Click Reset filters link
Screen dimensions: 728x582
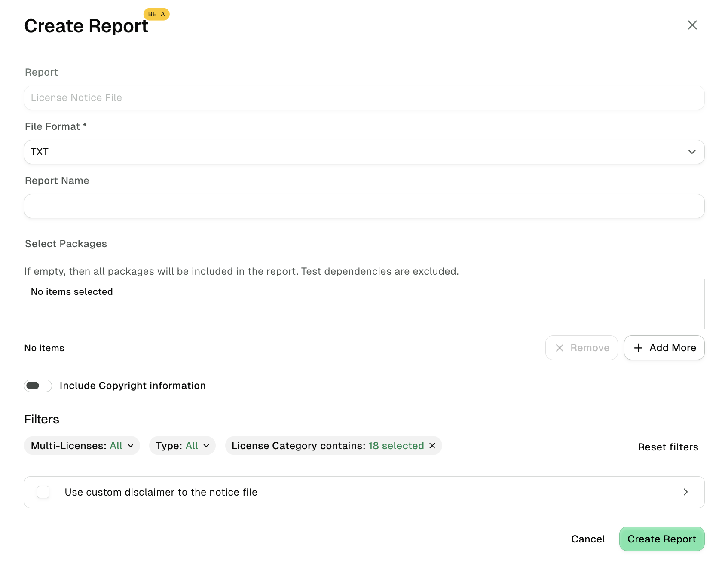pos(668,447)
